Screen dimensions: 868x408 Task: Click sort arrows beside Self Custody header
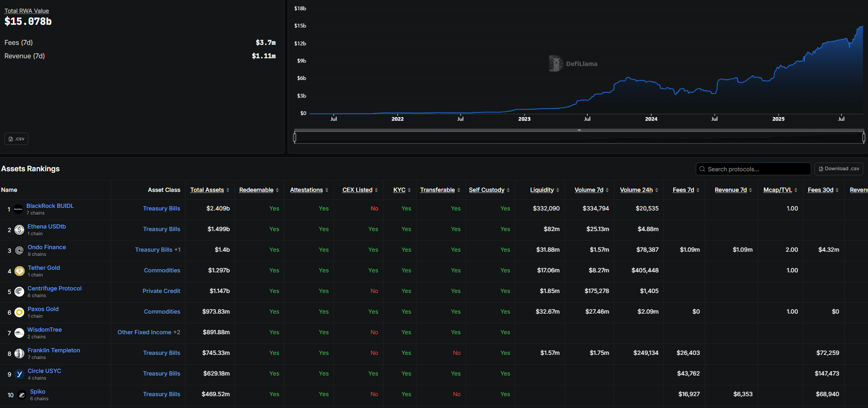pyautogui.click(x=508, y=190)
